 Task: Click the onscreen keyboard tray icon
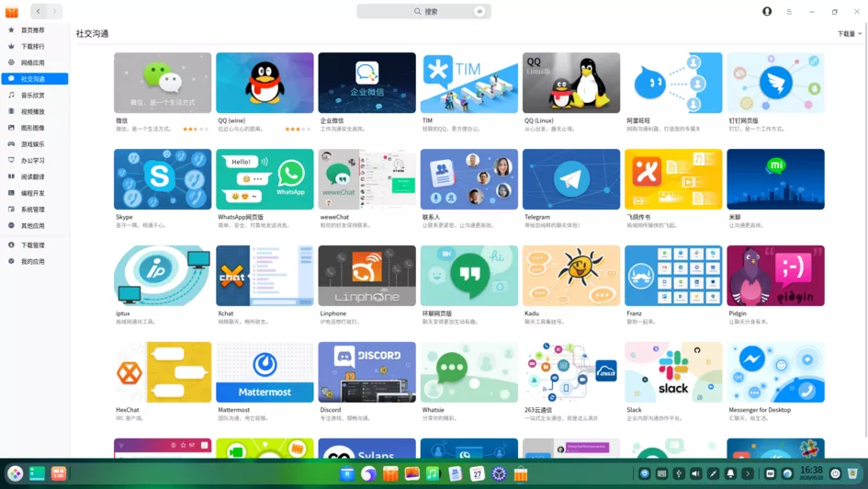(661, 473)
